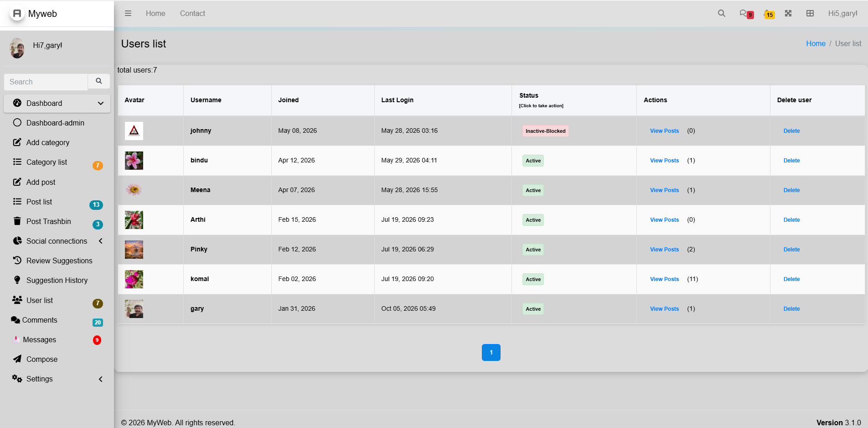
Task: Open Dashboard-admin circle item
Action: coord(57,123)
